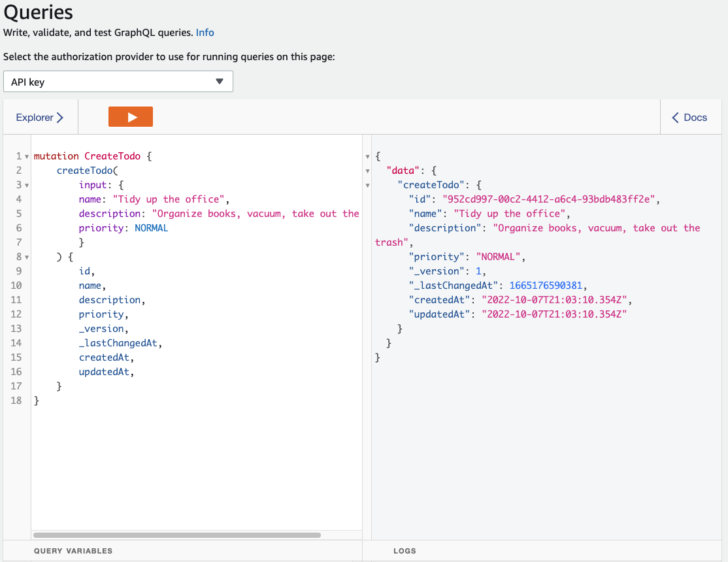Click the _version field on line 13
Viewport: 728px width, 562px height.
tap(101, 329)
